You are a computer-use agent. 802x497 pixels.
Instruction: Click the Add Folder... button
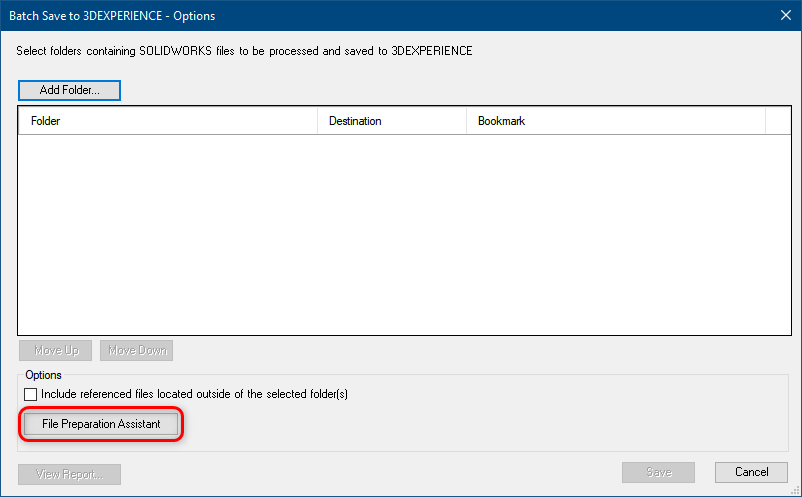pos(70,91)
